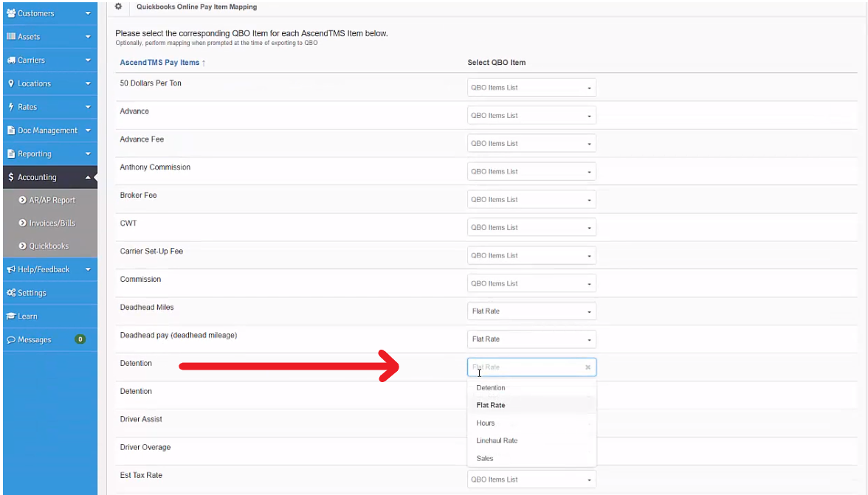Click the Settings gears icon
This screenshot has width=868, height=495.
tap(11, 293)
